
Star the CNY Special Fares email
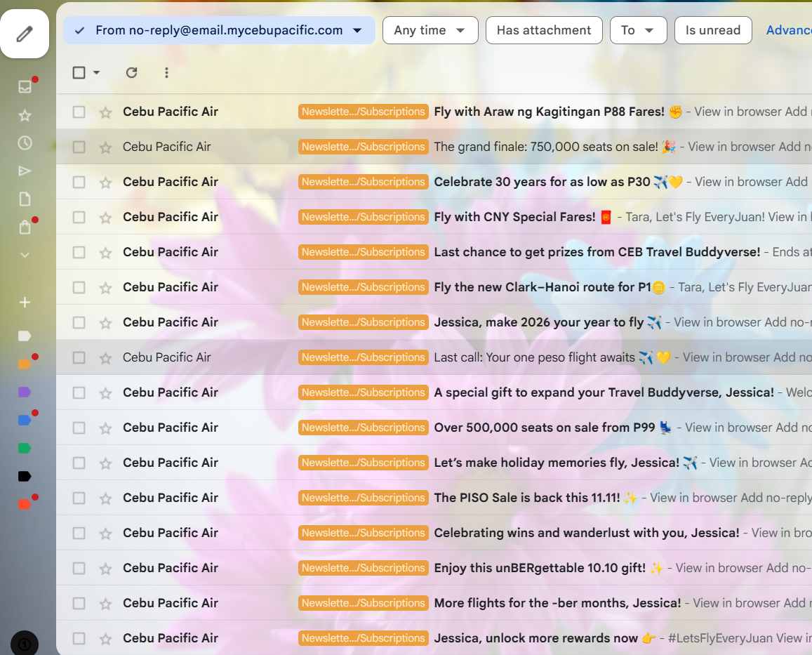pos(106,217)
